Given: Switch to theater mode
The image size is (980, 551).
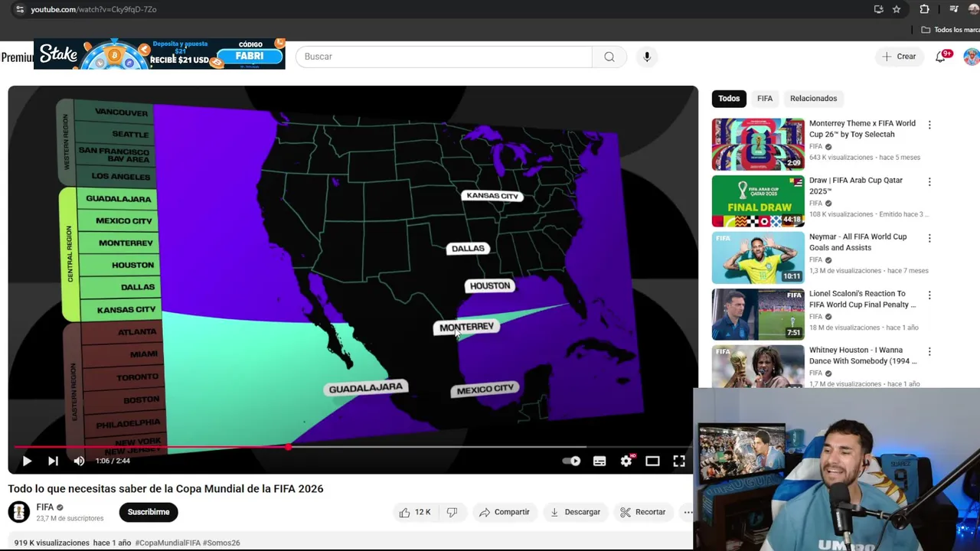Looking at the screenshot, I should (652, 461).
